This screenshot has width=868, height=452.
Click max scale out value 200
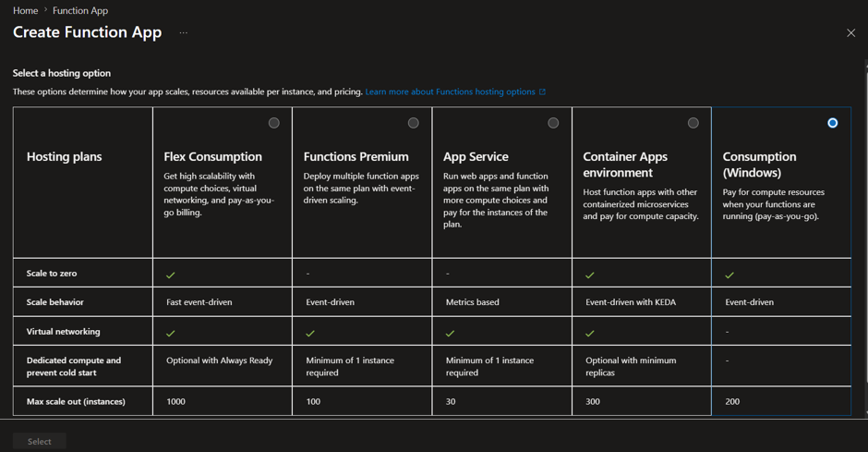(x=732, y=401)
